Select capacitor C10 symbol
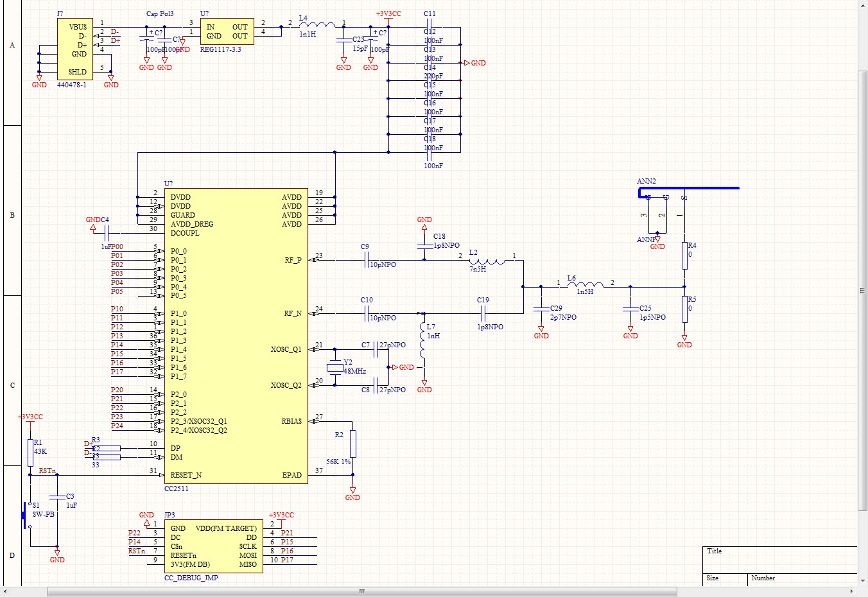 (x=367, y=314)
